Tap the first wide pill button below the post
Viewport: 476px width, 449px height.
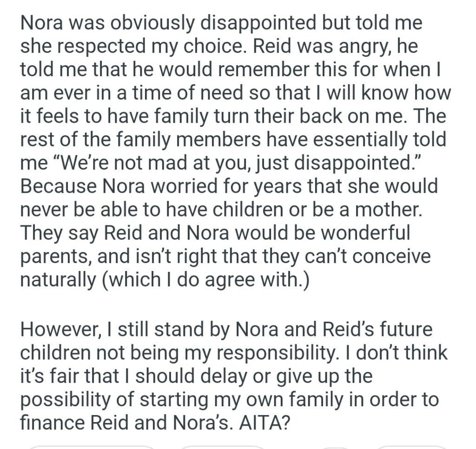[91, 447]
